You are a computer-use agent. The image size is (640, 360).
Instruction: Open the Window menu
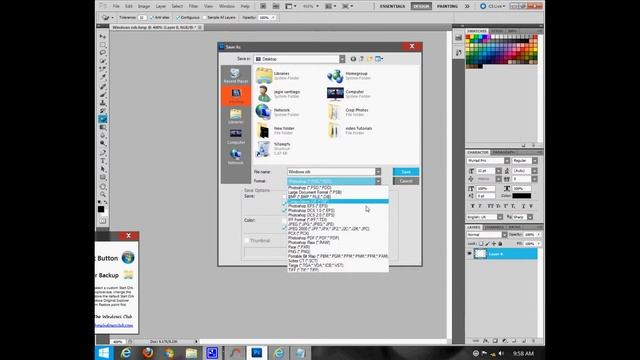point(227,7)
